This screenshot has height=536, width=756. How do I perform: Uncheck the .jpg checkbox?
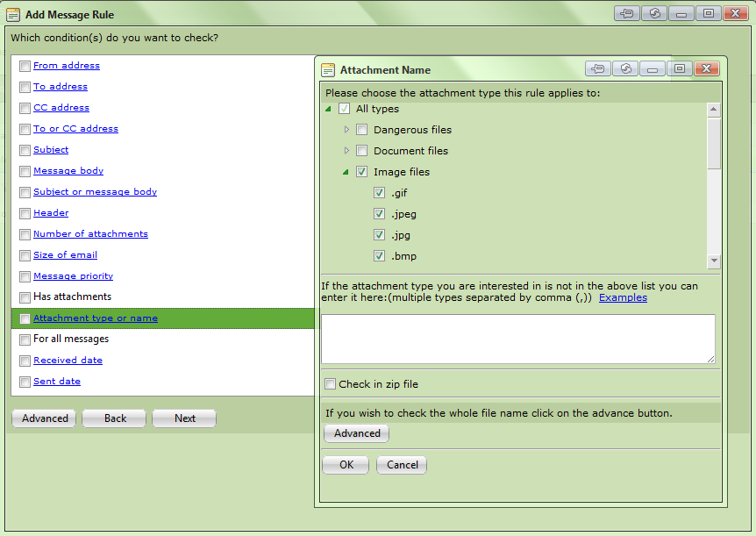tap(379, 235)
